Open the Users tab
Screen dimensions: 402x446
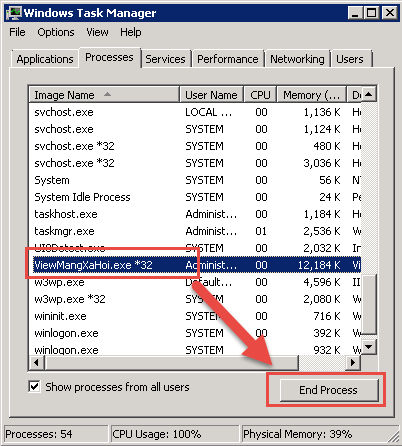[350, 59]
